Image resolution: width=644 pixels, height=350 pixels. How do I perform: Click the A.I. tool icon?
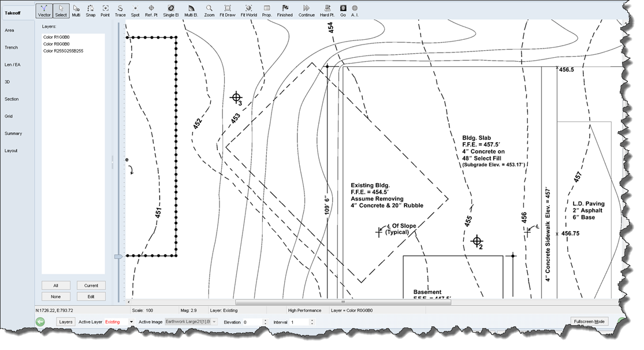click(355, 10)
